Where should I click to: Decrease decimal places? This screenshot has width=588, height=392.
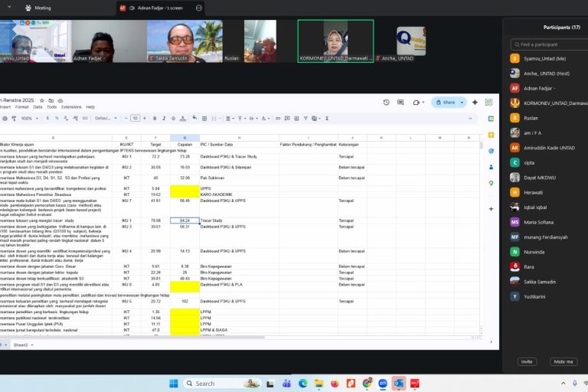(66, 119)
